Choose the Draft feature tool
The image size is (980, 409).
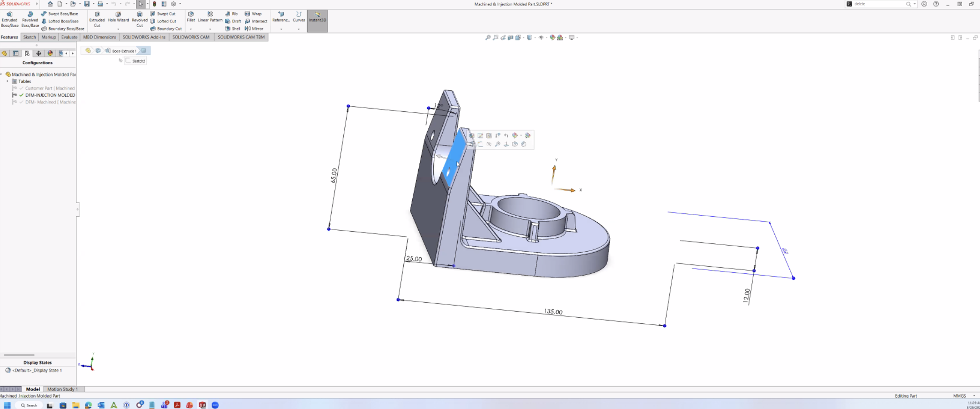tap(233, 21)
